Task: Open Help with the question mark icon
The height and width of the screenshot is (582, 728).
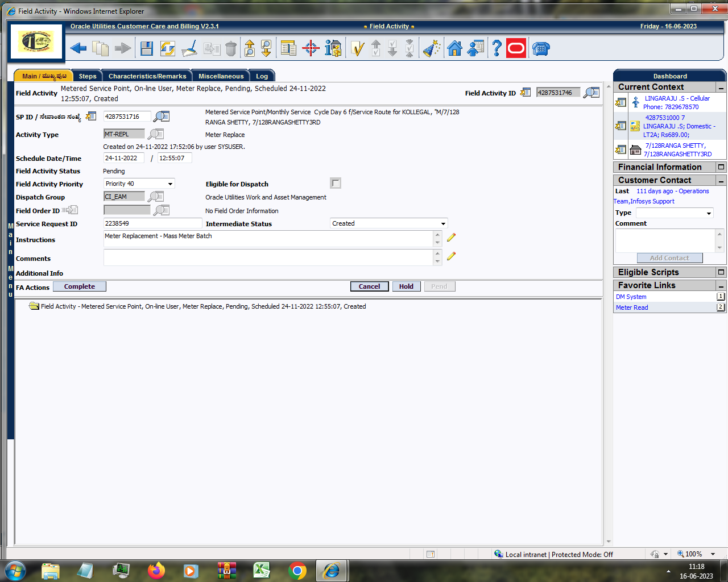Action: (x=497, y=49)
